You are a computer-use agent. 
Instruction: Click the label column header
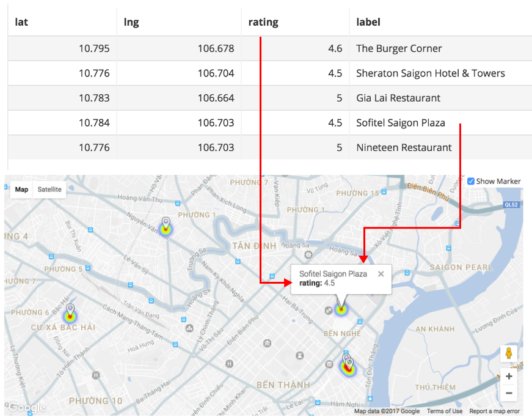pyautogui.click(x=368, y=22)
